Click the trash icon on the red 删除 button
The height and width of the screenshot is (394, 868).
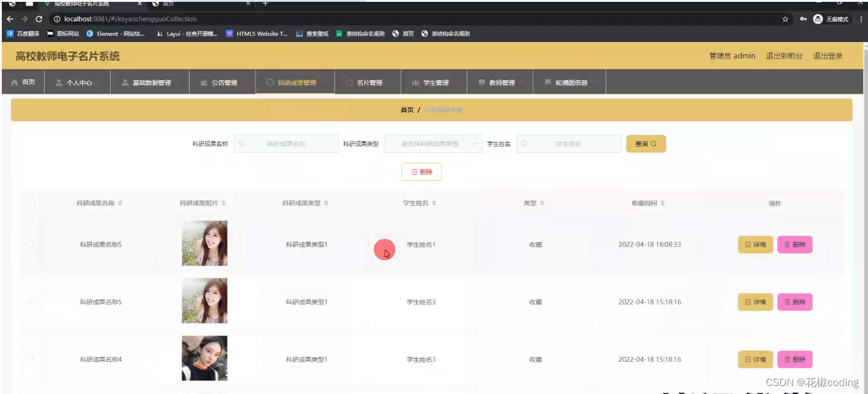[x=413, y=172]
